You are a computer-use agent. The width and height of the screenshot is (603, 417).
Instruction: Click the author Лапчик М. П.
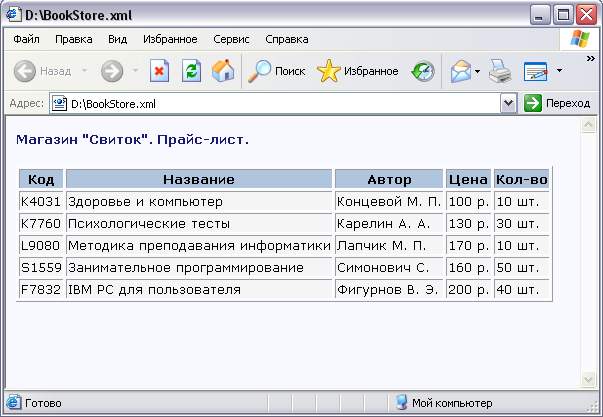[x=381, y=245]
